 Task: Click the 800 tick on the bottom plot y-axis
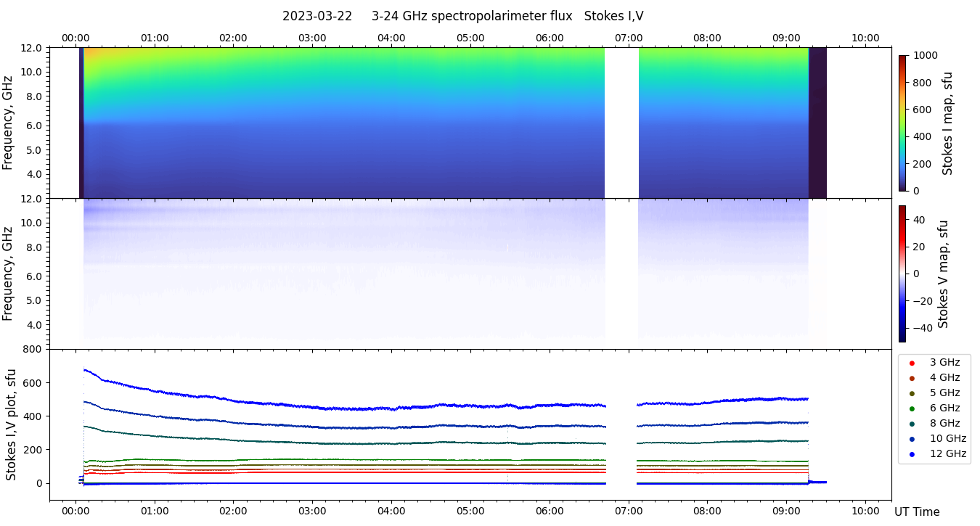point(33,350)
